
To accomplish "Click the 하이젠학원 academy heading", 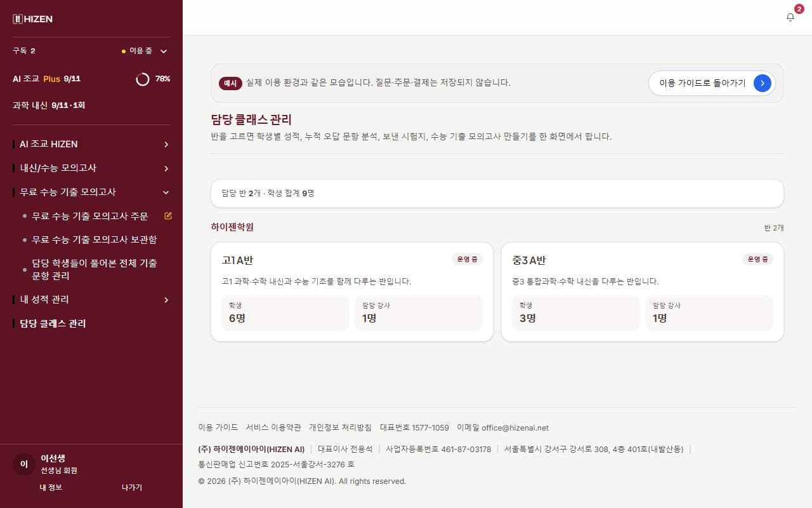I will (232, 227).
